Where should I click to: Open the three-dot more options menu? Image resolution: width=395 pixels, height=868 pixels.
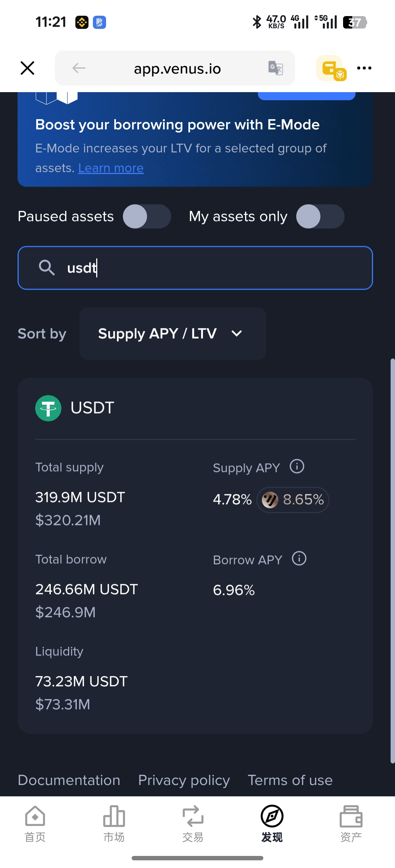(x=364, y=68)
